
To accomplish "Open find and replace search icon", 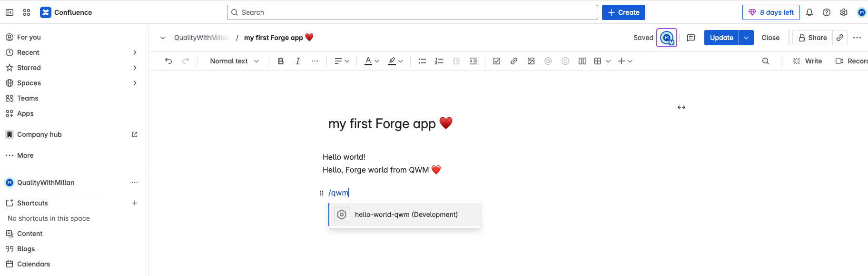I will 766,61.
